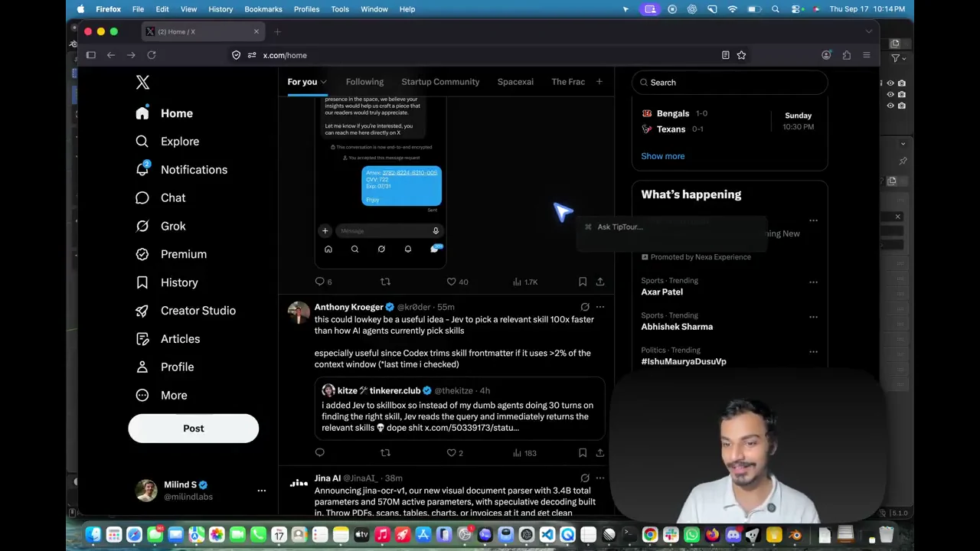The image size is (980, 551).
Task: Open more options on Anthony Kroeger's post
Action: pos(600,307)
